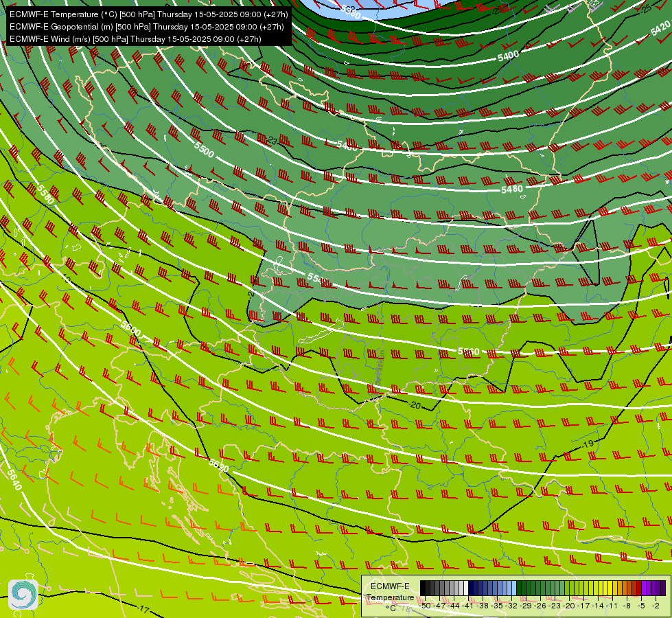Click the 5380 geopotential contour label
Viewport: 672px width, 618px height.
pyautogui.click(x=351, y=12)
